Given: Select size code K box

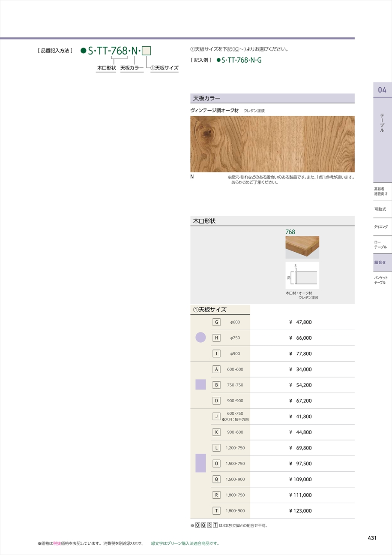Looking at the screenshot, I should (216, 432).
